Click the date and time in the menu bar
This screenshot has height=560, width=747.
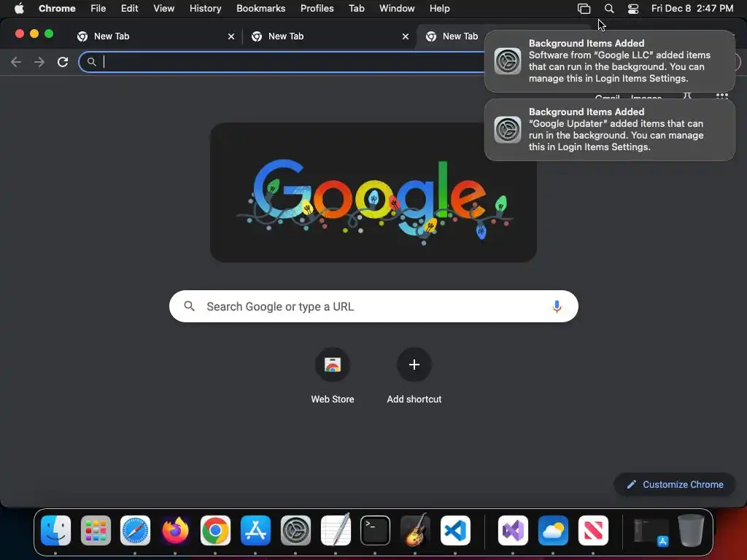coord(692,9)
